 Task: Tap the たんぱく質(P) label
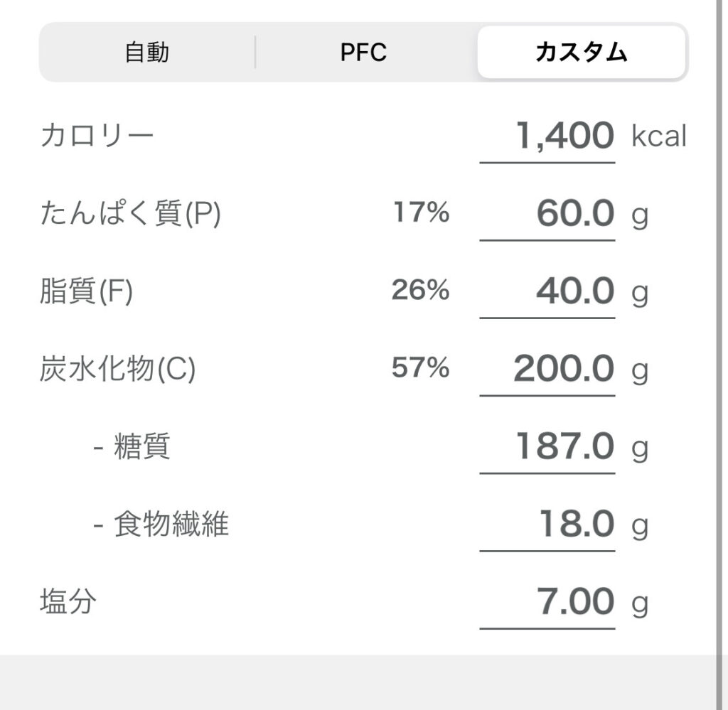[130, 214]
